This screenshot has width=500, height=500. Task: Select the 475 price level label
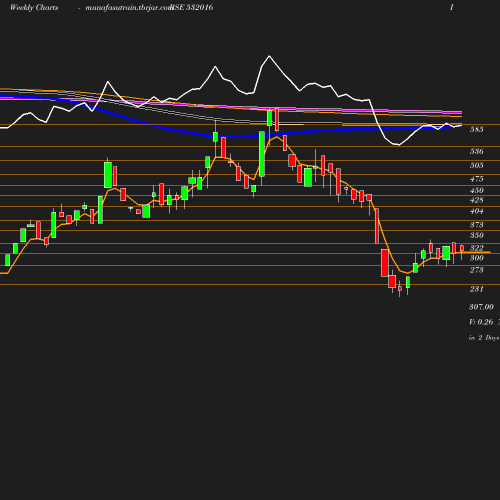[x=477, y=179]
